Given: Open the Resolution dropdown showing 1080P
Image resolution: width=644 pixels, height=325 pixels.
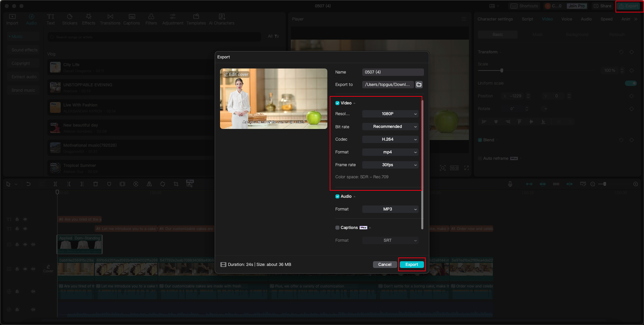Looking at the screenshot, I should [390, 114].
